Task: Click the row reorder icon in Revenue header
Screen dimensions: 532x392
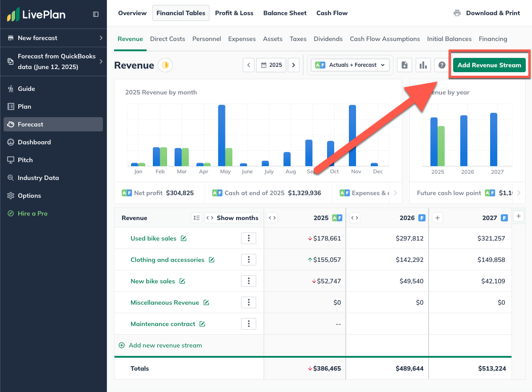Action: point(196,218)
